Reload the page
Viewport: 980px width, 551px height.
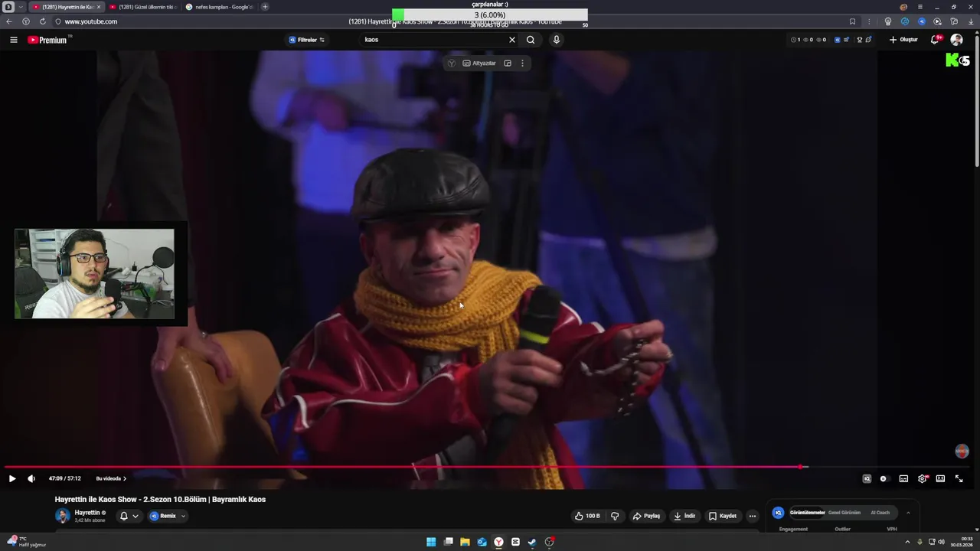42,21
